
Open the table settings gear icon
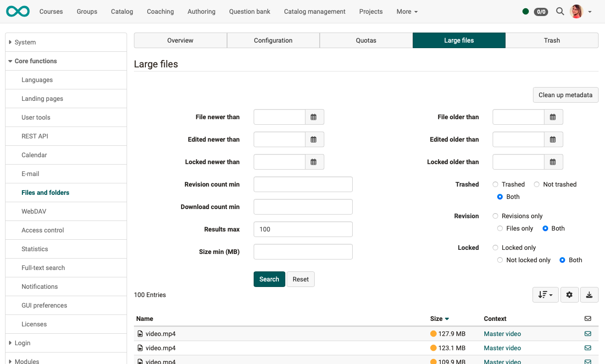tap(569, 295)
